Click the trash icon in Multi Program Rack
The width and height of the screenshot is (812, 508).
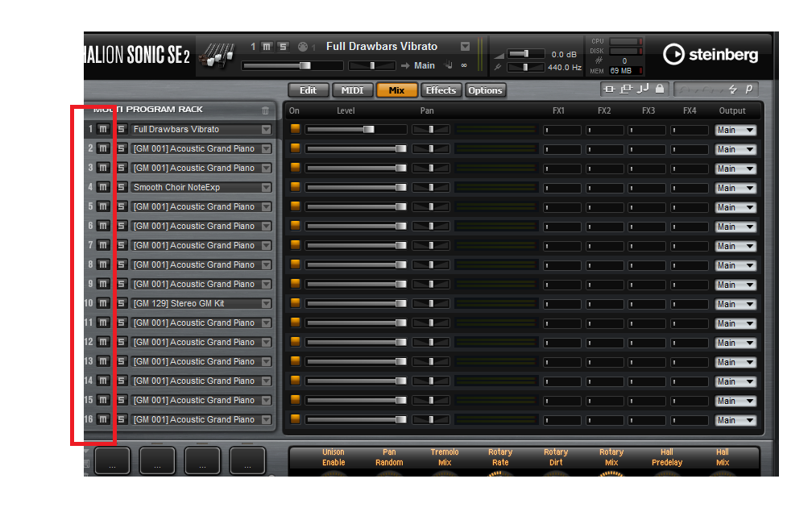point(265,110)
